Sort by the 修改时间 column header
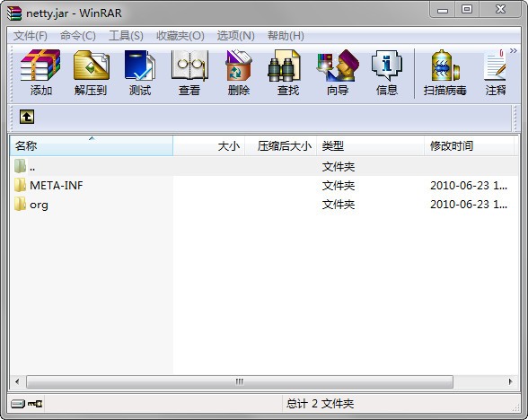528x420 pixels. coord(469,145)
